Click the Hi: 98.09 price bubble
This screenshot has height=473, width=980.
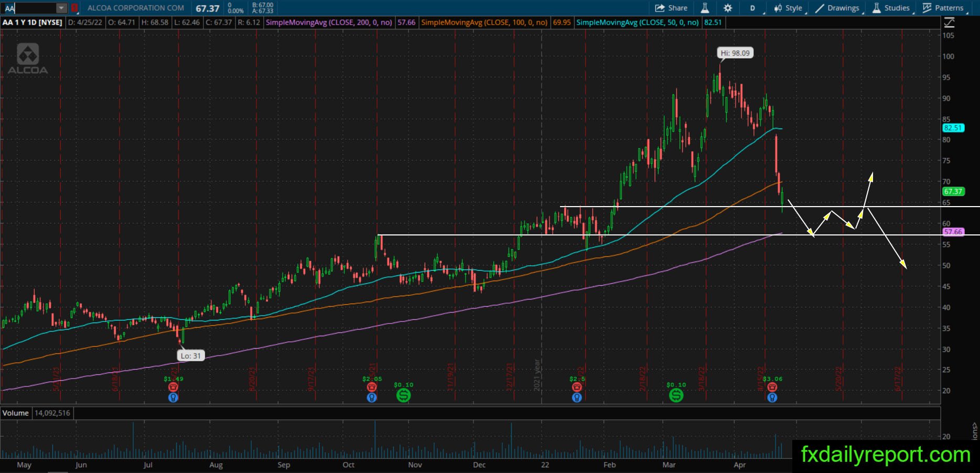[x=735, y=53]
